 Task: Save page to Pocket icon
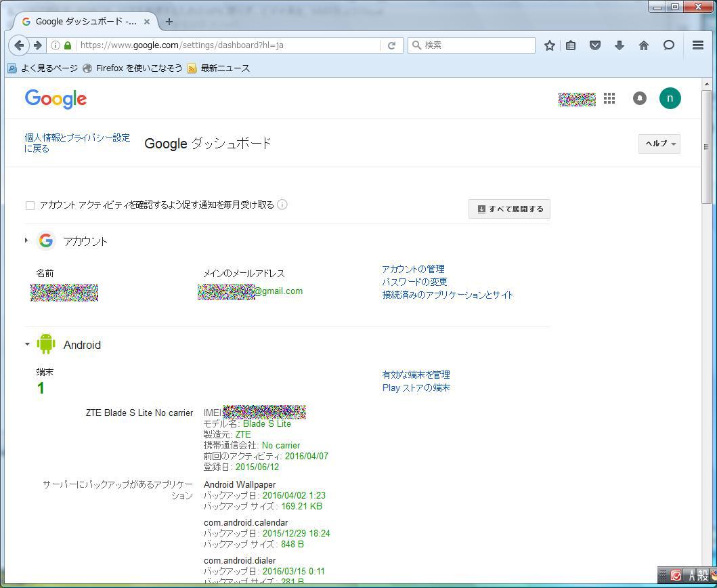point(595,45)
